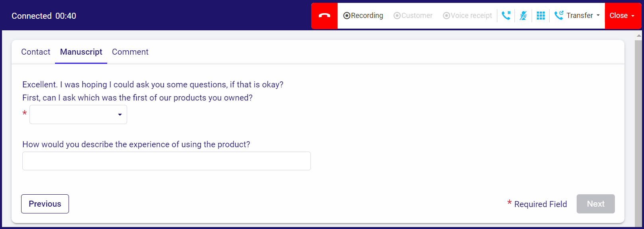
Task: Go back with the Previous button
Action: pyautogui.click(x=45, y=204)
